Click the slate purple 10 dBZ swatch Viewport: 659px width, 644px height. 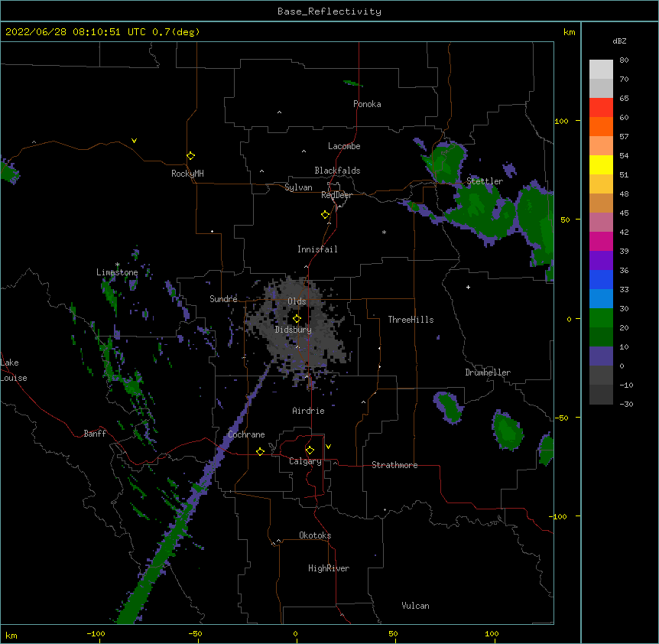pyautogui.click(x=601, y=356)
